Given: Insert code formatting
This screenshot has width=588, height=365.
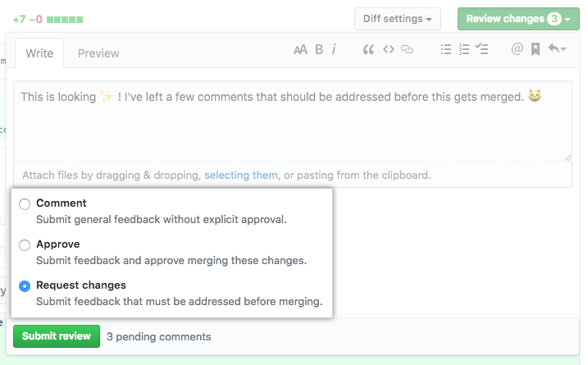Looking at the screenshot, I should (389, 50).
